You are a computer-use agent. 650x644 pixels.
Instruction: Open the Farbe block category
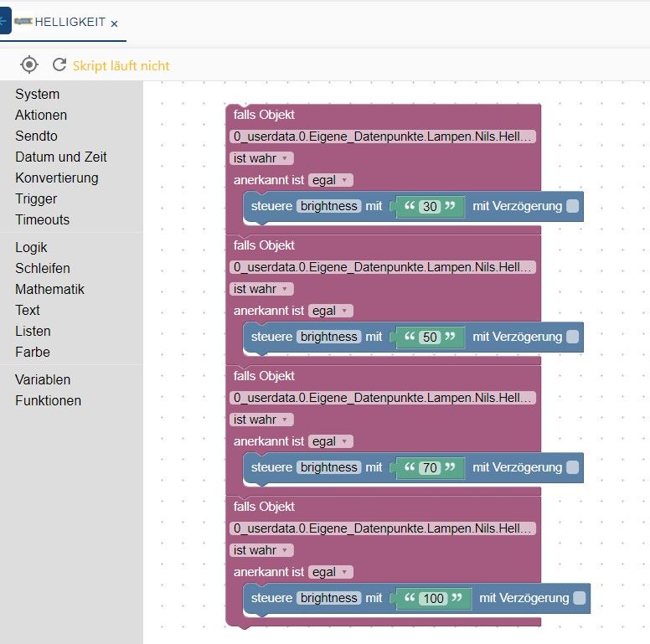point(33,352)
